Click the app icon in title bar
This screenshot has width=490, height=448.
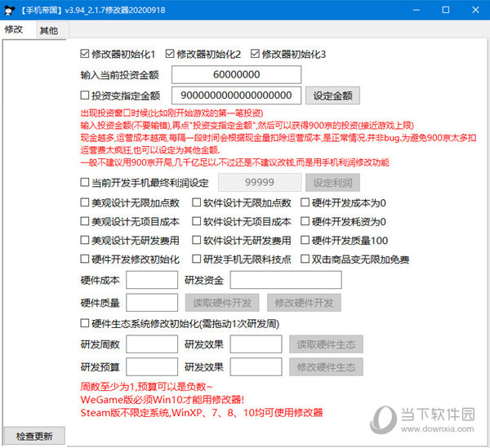(x=9, y=10)
